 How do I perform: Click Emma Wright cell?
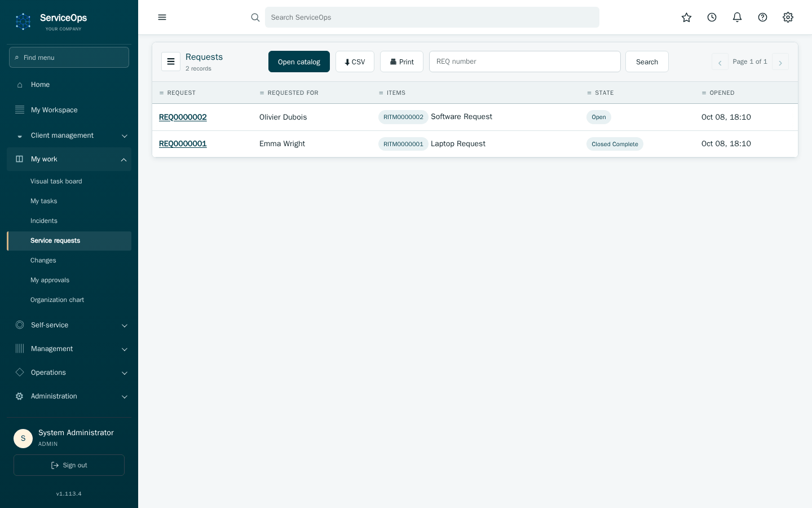pos(282,143)
